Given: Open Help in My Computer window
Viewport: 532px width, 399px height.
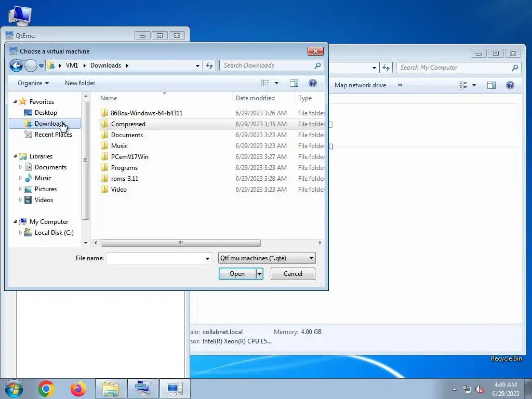Looking at the screenshot, I should (x=510, y=85).
